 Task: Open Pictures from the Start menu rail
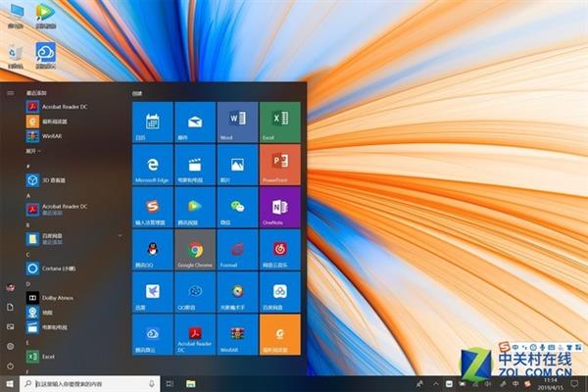click(x=11, y=326)
